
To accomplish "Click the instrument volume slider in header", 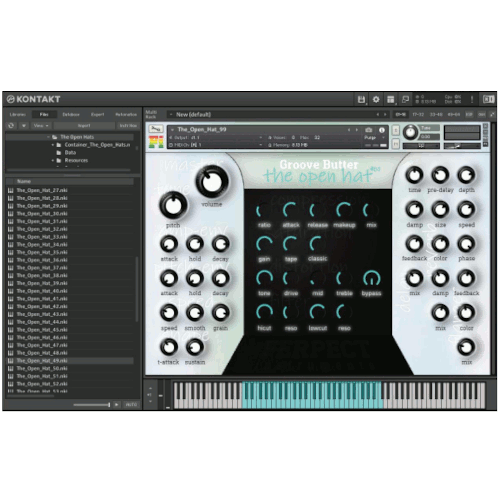I will (x=462, y=146).
